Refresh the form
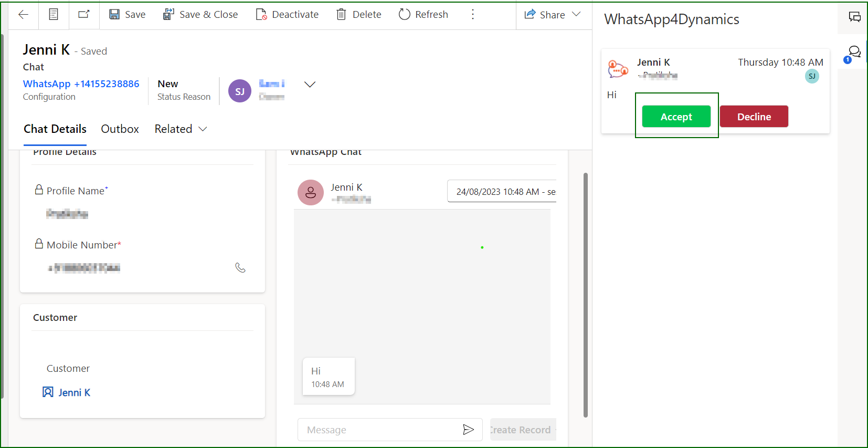868x448 pixels. pyautogui.click(x=424, y=15)
